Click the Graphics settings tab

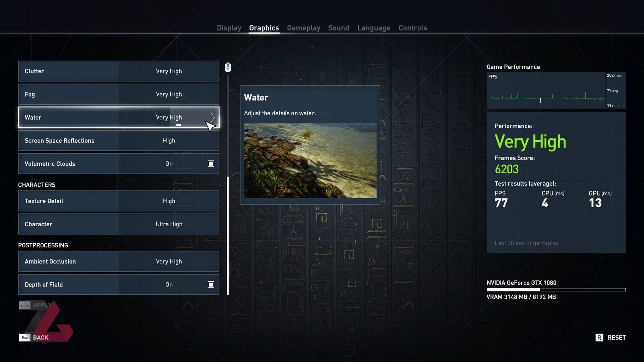(x=264, y=27)
